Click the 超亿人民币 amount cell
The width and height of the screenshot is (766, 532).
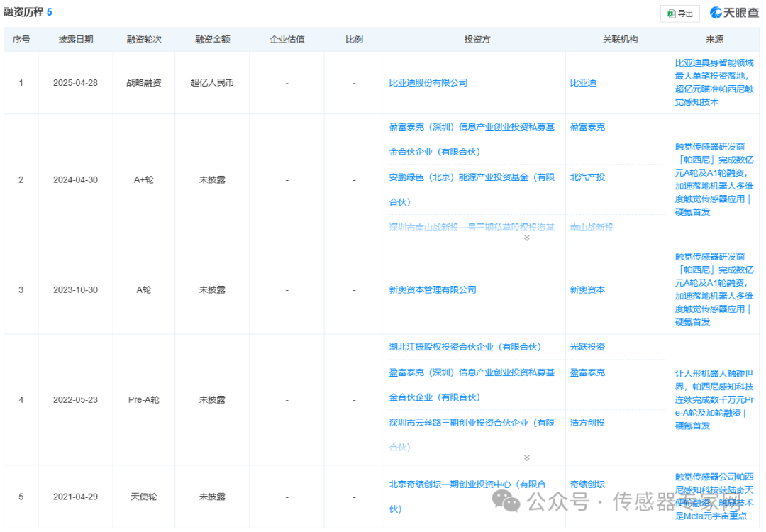point(213,83)
